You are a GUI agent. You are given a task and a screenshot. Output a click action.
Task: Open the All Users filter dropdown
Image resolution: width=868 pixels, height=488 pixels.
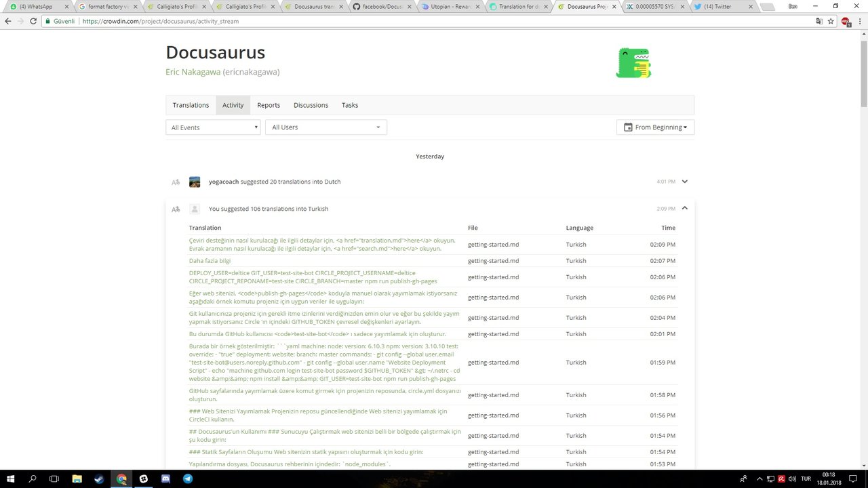[326, 127]
